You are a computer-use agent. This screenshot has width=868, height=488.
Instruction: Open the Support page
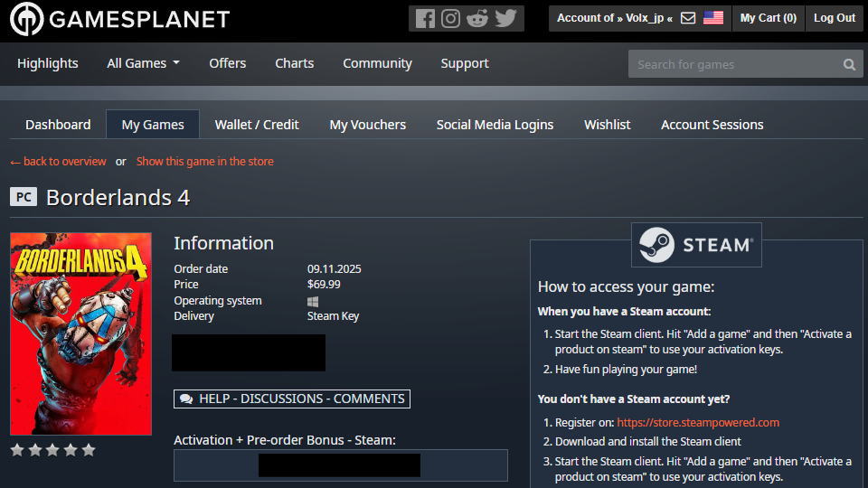pos(465,63)
